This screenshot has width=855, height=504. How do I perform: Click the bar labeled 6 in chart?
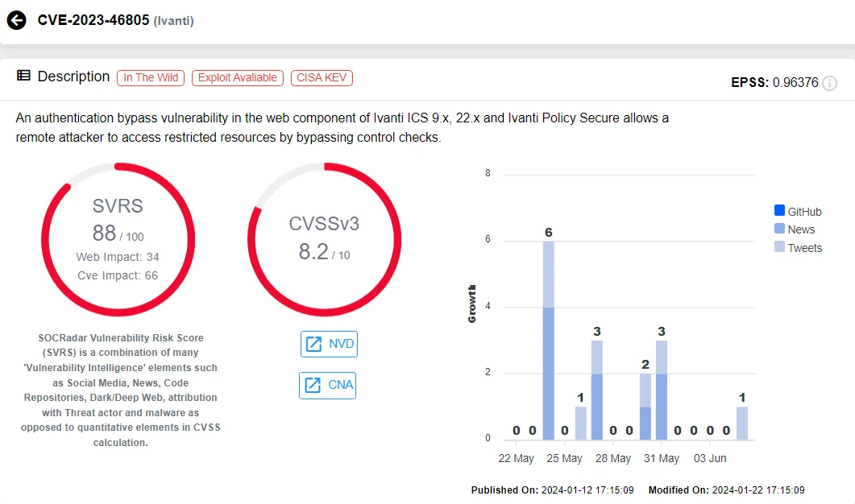pyautogui.click(x=549, y=340)
